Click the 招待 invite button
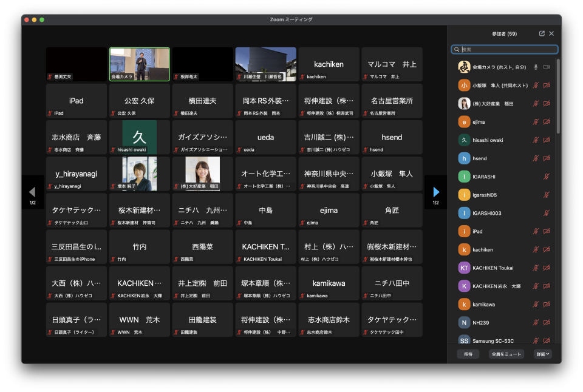 click(x=468, y=354)
